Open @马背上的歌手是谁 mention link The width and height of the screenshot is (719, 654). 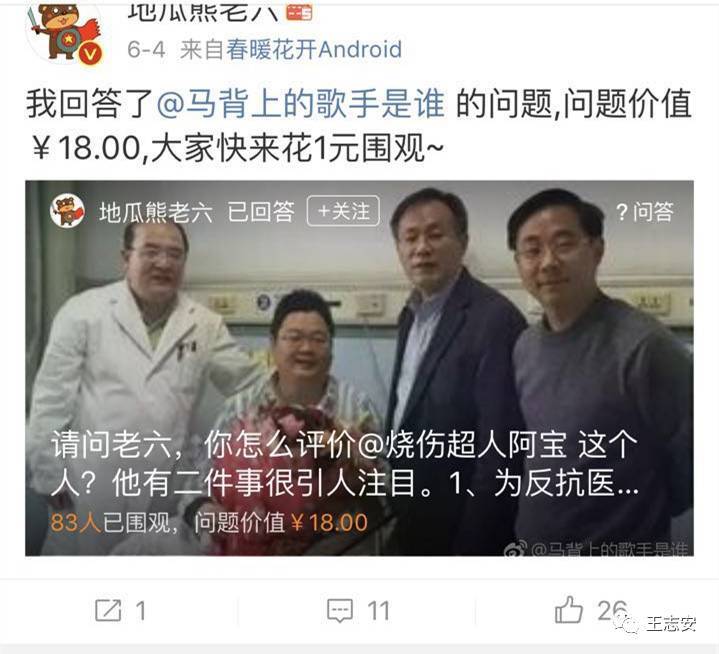301,104
